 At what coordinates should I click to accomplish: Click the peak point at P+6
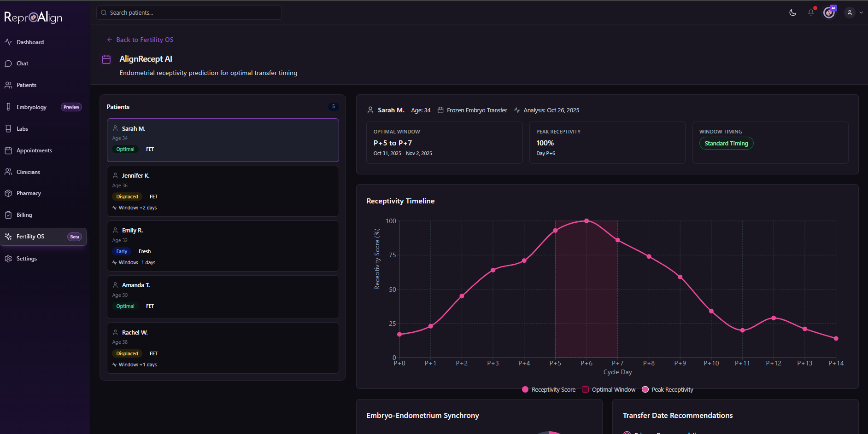[x=586, y=221]
